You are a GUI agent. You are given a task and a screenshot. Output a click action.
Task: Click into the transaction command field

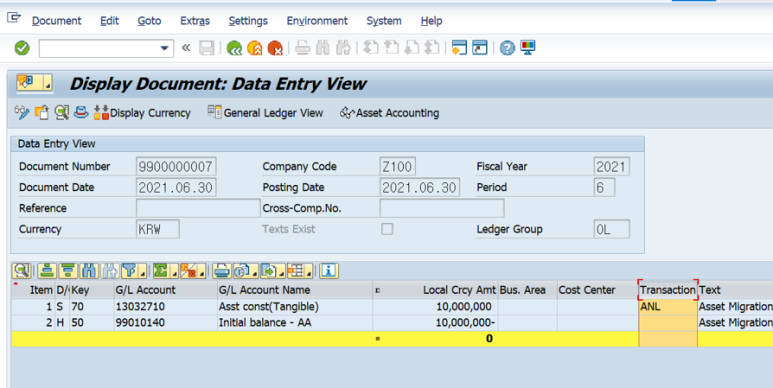tap(100, 48)
